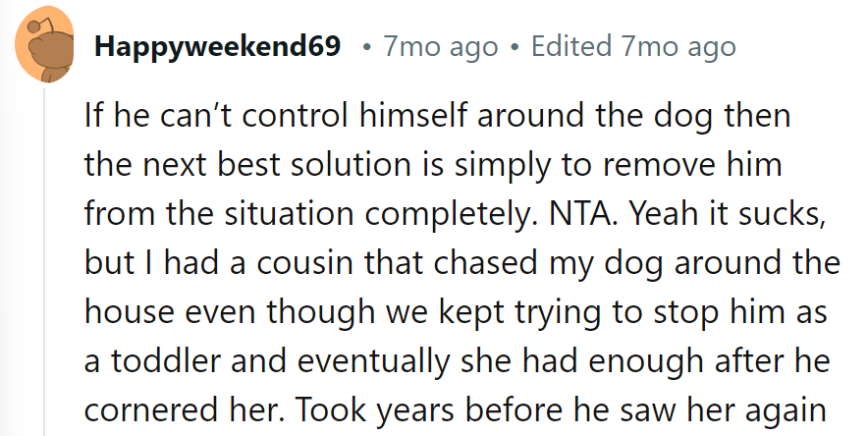The image size is (868, 436).
Task: Click the "Edited 7mo ago" label
Action: click(x=632, y=47)
